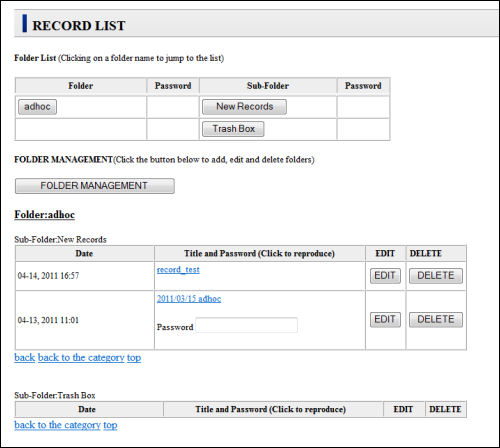
Task: Open the Trash Box sub-folder
Action: pos(233,129)
